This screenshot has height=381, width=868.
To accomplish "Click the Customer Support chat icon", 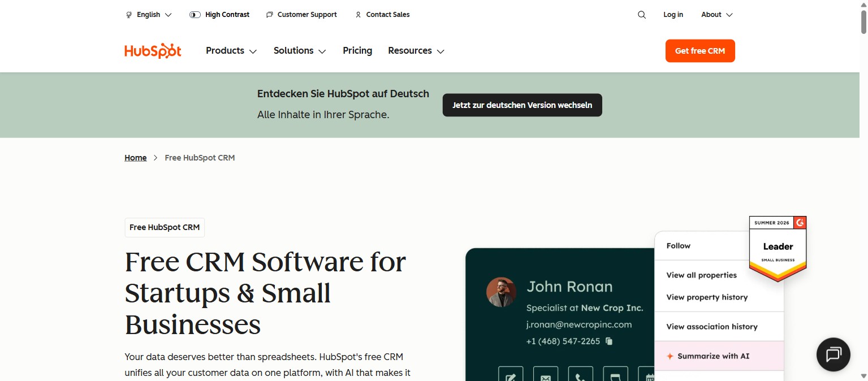I will pyautogui.click(x=270, y=15).
